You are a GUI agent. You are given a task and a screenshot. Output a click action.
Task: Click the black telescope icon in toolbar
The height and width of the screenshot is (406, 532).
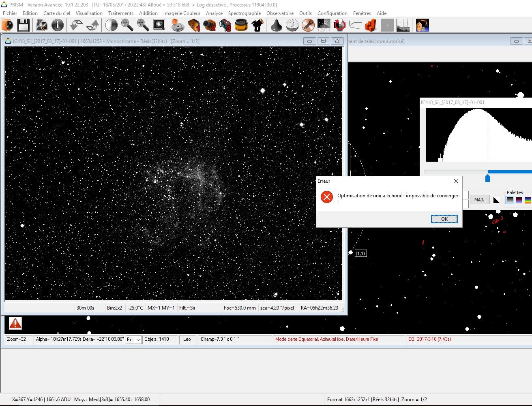257,25
